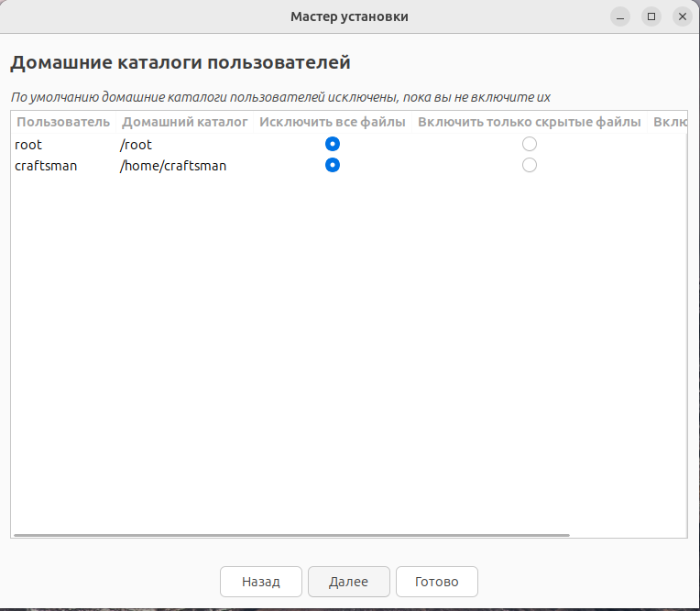Click the Назад button
The width and height of the screenshot is (700, 611).
pyautogui.click(x=261, y=582)
